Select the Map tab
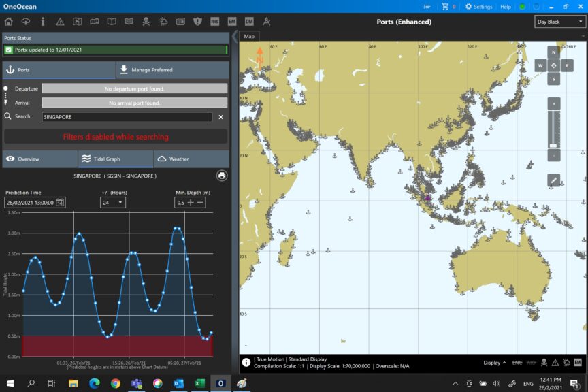Image resolution: width=588 pixels, height=392 pixels. pos(249,36)
